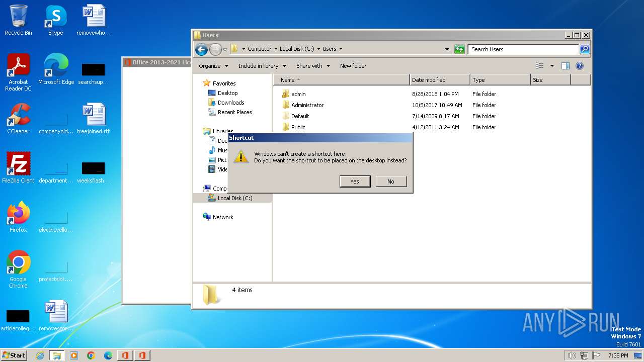Select the Default folder
The height and width of the screenshot is (362, 644).
pyautogui.click(x=300, y=116)
